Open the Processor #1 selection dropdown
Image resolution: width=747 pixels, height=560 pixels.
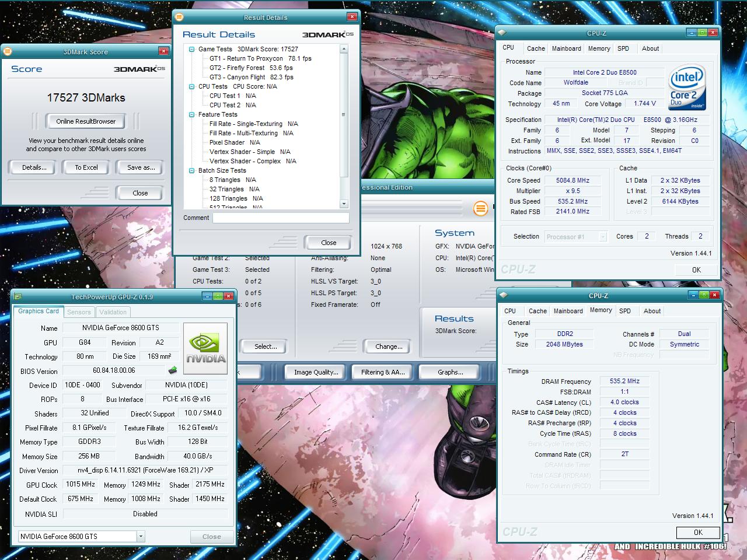click(603, 237)
